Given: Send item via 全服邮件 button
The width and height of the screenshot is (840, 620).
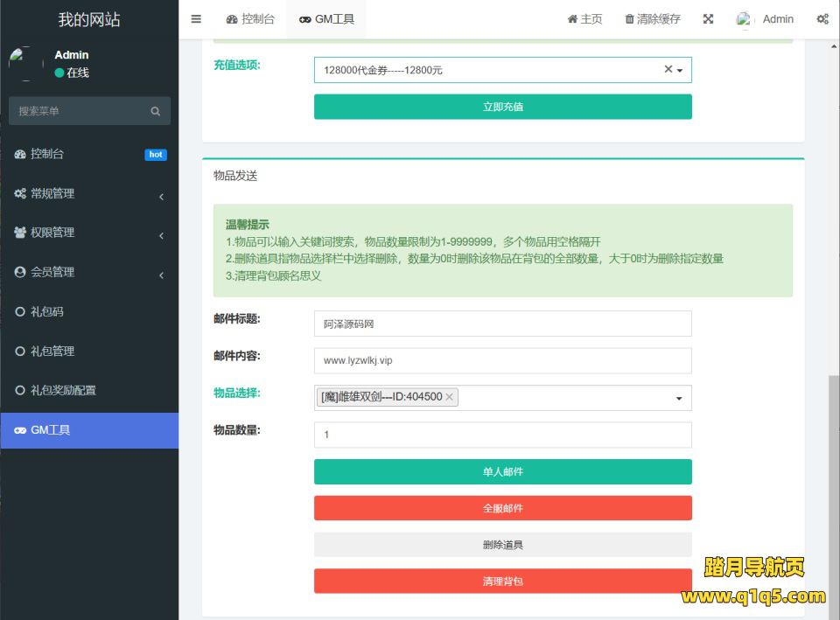Looking at the screenshot, I should click(502, 508).
